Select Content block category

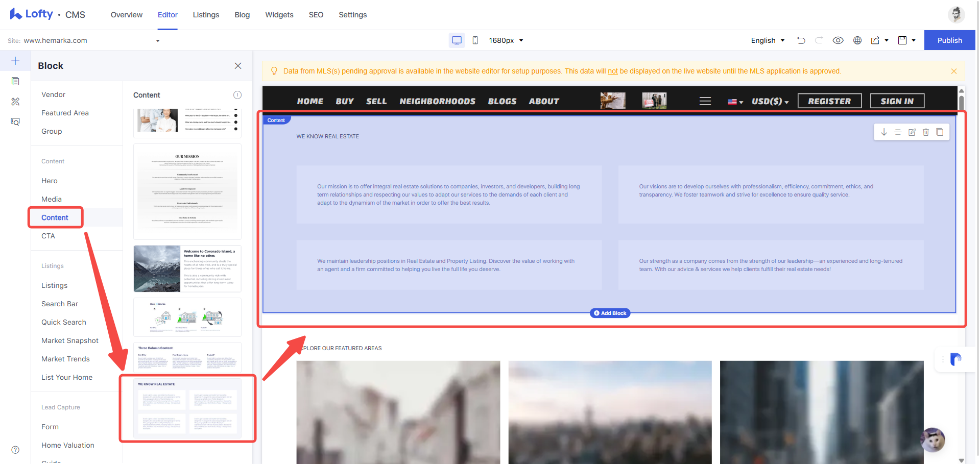(x=55, y=217)
